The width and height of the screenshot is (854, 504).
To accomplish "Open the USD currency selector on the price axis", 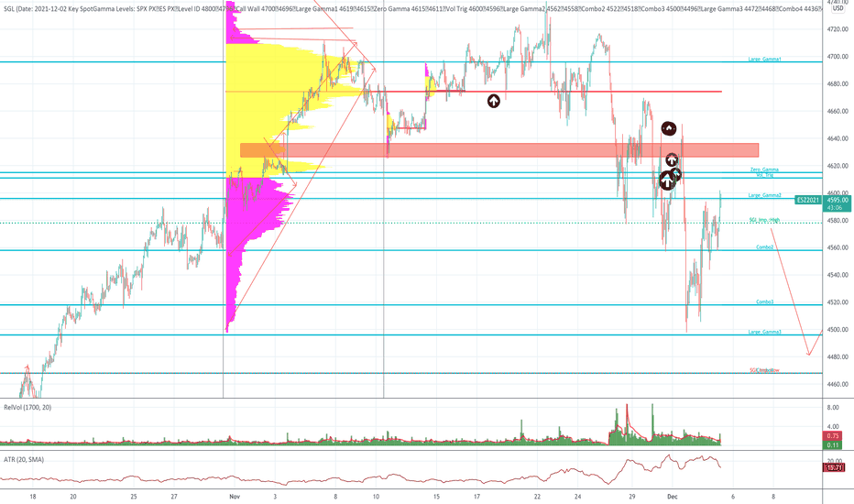I will pyautogui.click(x=838, y=8).
